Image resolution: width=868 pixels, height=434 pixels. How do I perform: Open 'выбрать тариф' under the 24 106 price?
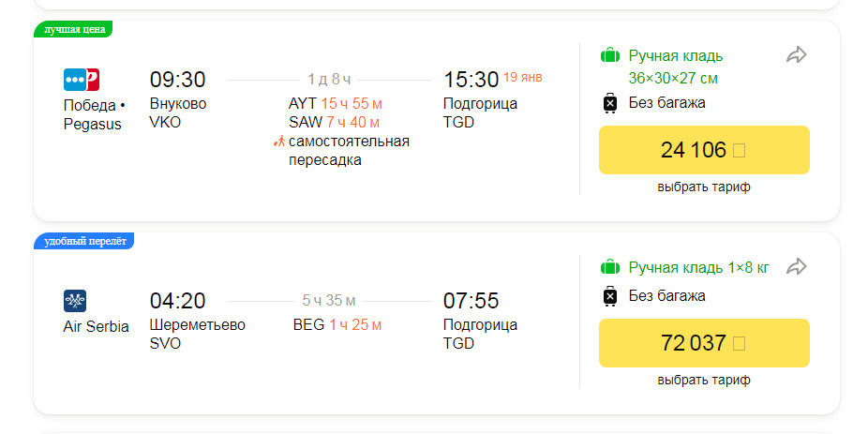(704, 187)
